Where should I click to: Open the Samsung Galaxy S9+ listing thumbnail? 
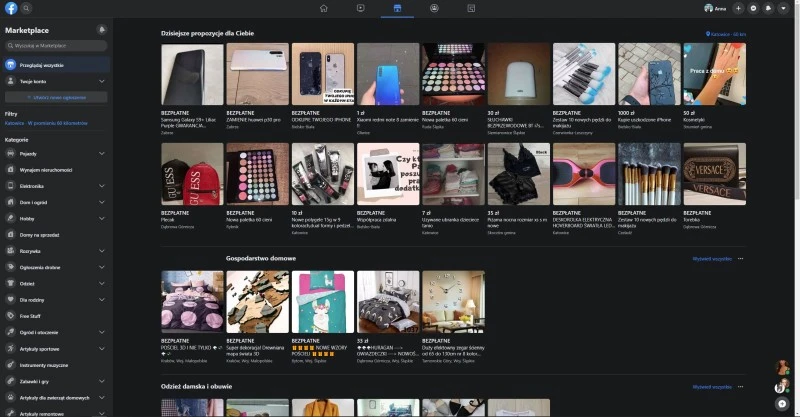tap(192, 74)
